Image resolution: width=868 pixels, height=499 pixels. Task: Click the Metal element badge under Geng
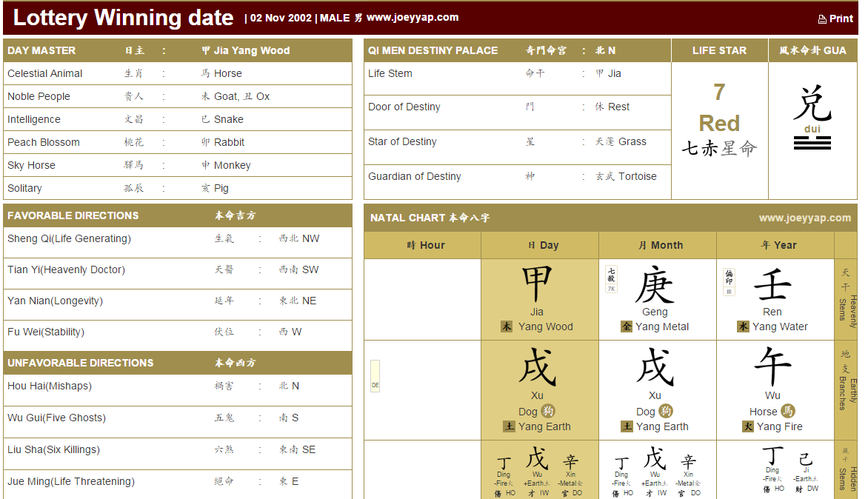point(627,326)
